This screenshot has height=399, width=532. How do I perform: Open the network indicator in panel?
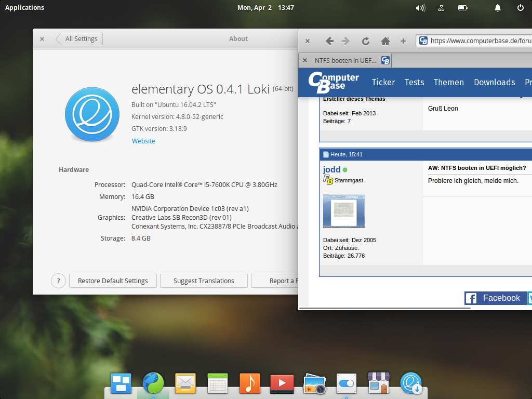coord(441,8)
